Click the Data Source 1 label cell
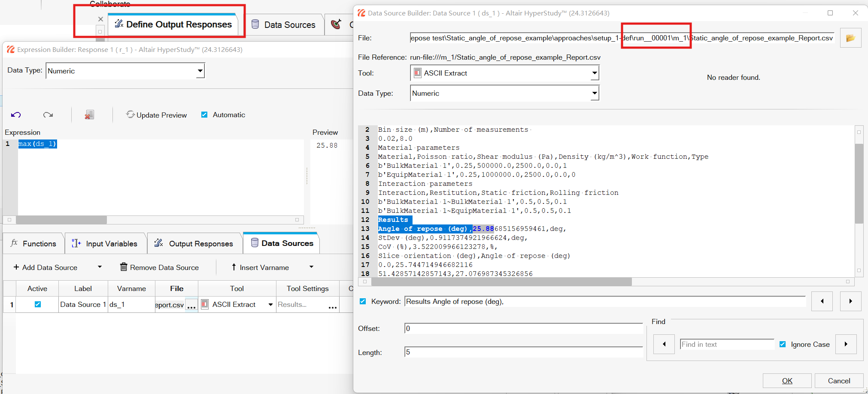Viewport: 868px width, 394px height. (x=83, y=304)
